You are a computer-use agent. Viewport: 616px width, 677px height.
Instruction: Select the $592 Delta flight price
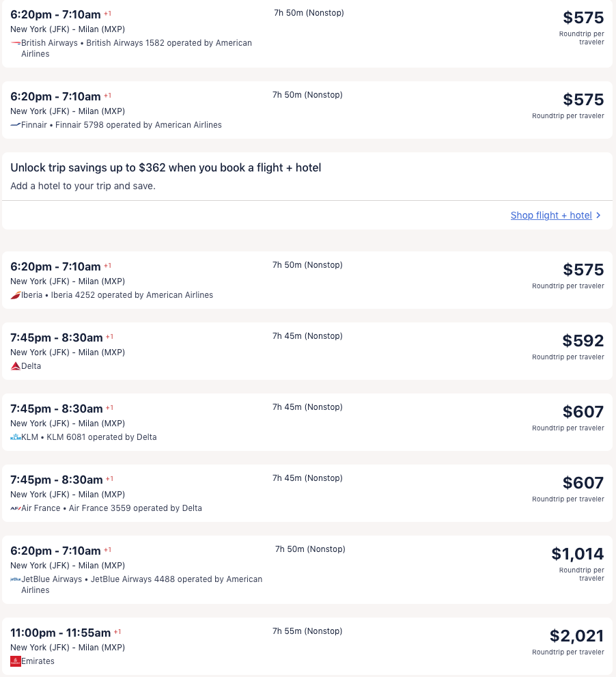coord(583,341)
